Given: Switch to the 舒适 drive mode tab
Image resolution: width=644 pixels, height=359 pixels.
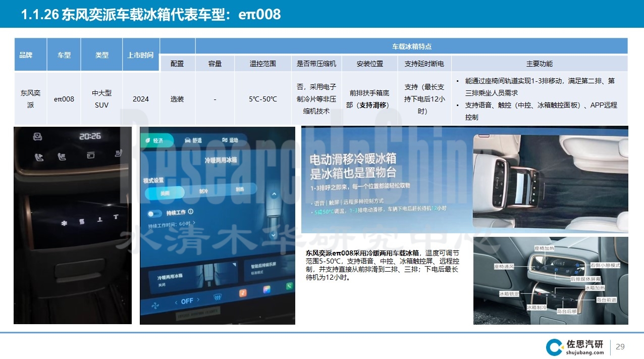Looking at the screenshot, I should [x=193, y=140].
